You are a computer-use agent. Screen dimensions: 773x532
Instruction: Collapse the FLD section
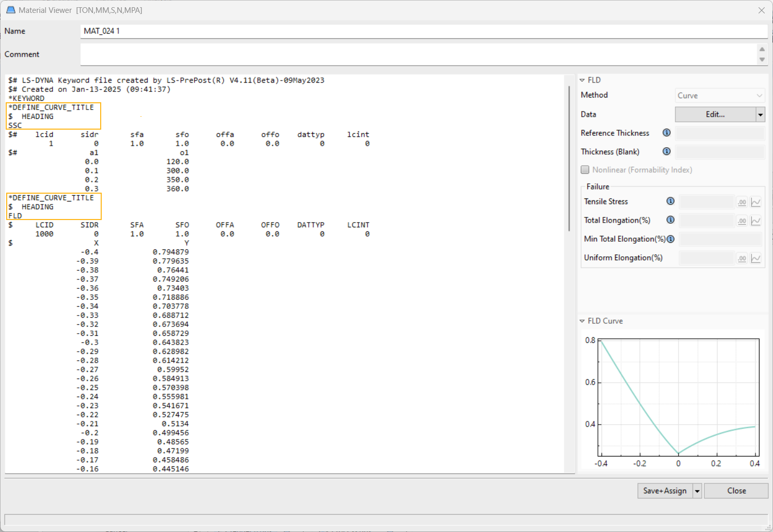[582, 80]
